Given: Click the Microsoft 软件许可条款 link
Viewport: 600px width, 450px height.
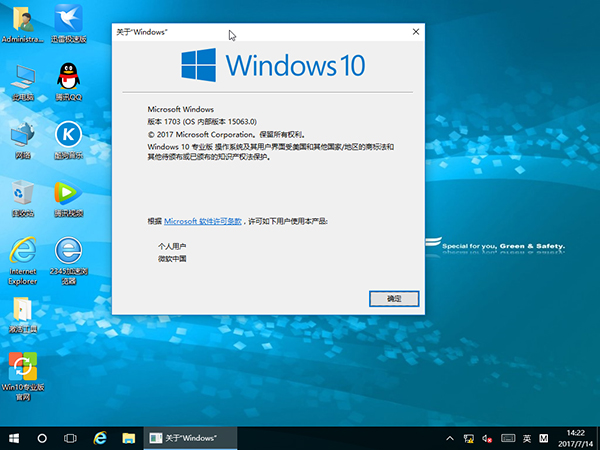Looking at the screenshot, I should 202,220.
